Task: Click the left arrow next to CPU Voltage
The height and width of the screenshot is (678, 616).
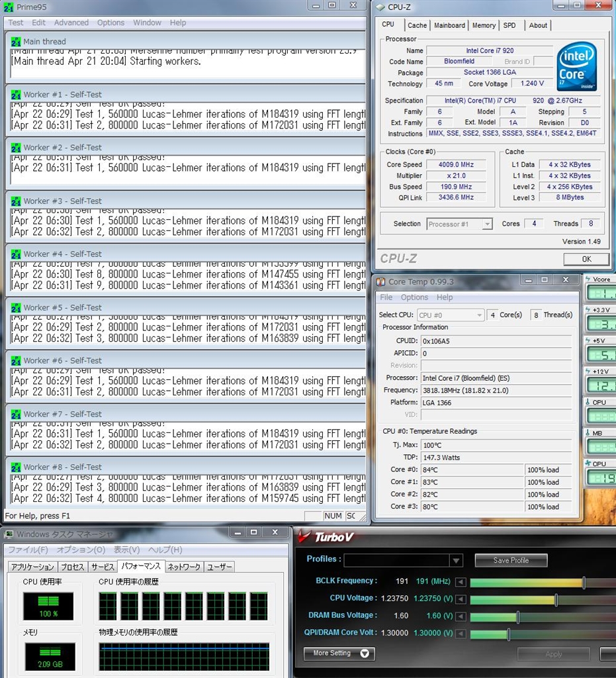Action: 461,600
